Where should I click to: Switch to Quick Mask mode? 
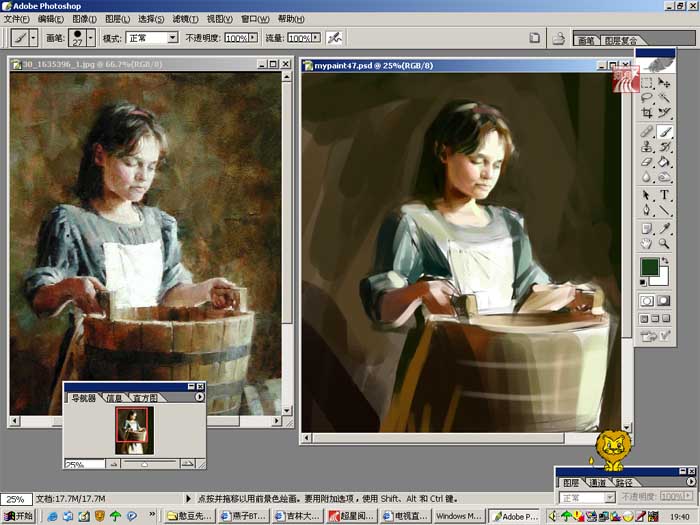point(663,301)
